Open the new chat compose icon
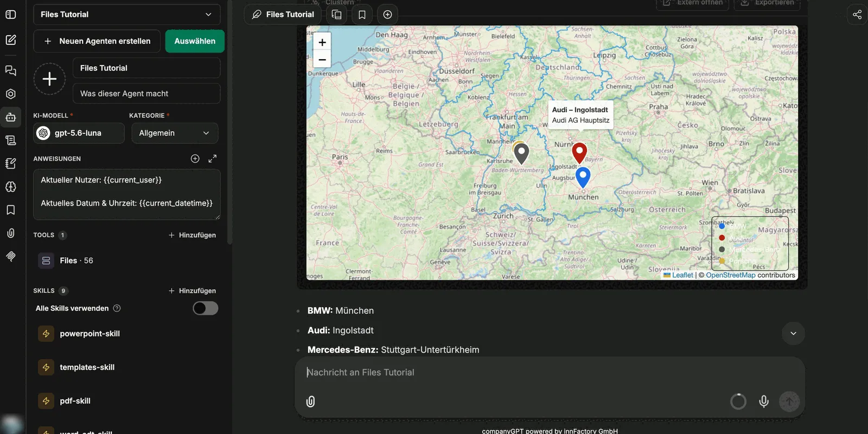 click(10, 40)
